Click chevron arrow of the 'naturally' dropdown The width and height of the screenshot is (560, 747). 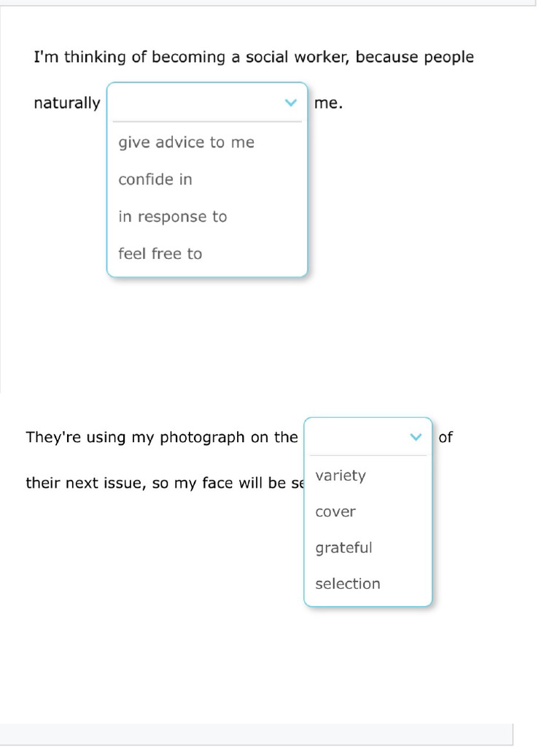pyautogui.click(x=292, y=103)
